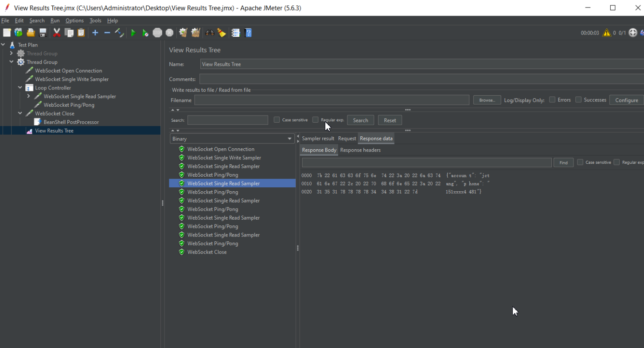Select WebSocket Open Connection in test plan tree
This screenshot has height=348, width=644.
(x=68, y=71)
